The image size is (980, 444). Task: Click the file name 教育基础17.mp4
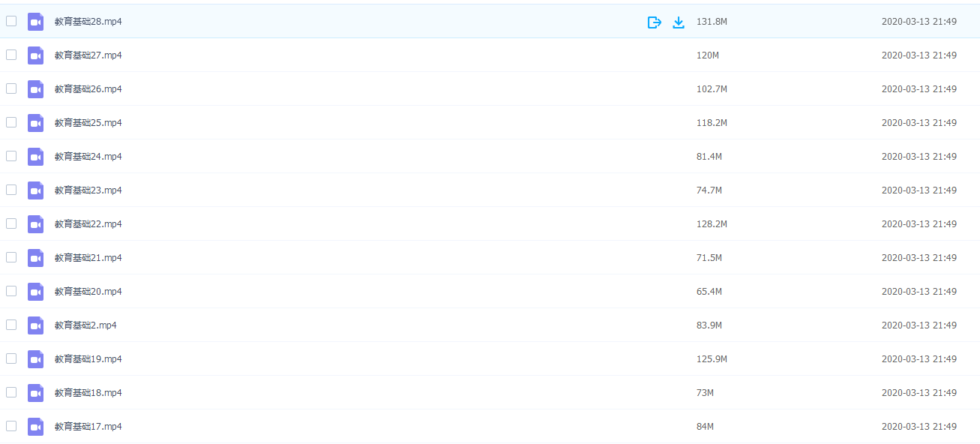[x=88, y=427]
